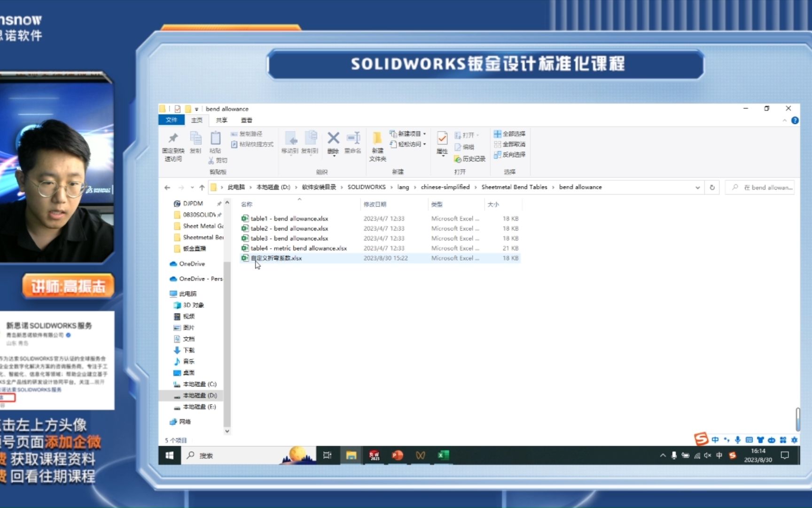The image size is (812, 508).
Task: Click chinese-simplified in the breadcrumb path
Action: click(x=445, y=187)
